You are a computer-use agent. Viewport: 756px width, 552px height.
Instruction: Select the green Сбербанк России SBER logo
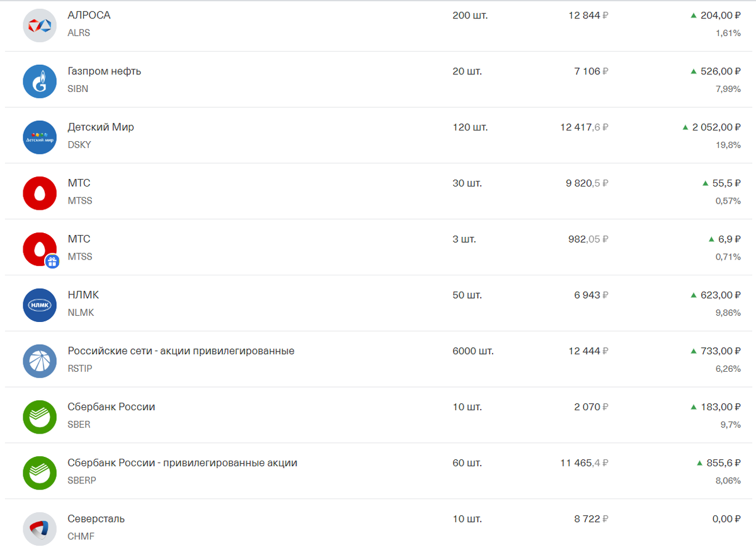[40, 417]
